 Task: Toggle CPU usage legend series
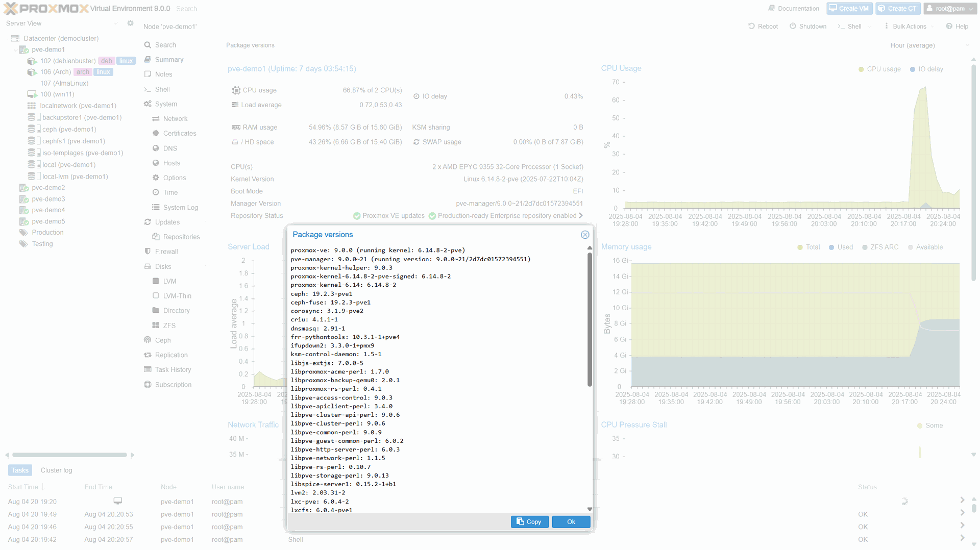point(879,69)
